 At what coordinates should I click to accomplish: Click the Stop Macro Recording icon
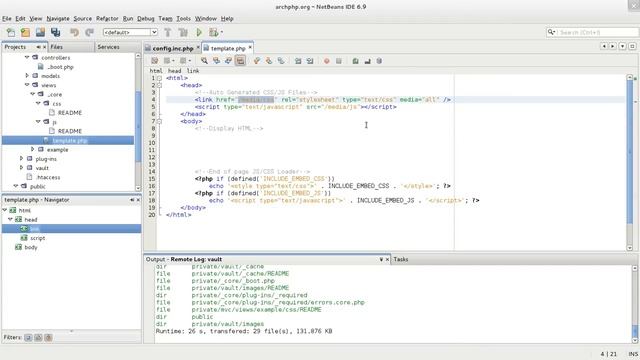(x=338, y=61)
